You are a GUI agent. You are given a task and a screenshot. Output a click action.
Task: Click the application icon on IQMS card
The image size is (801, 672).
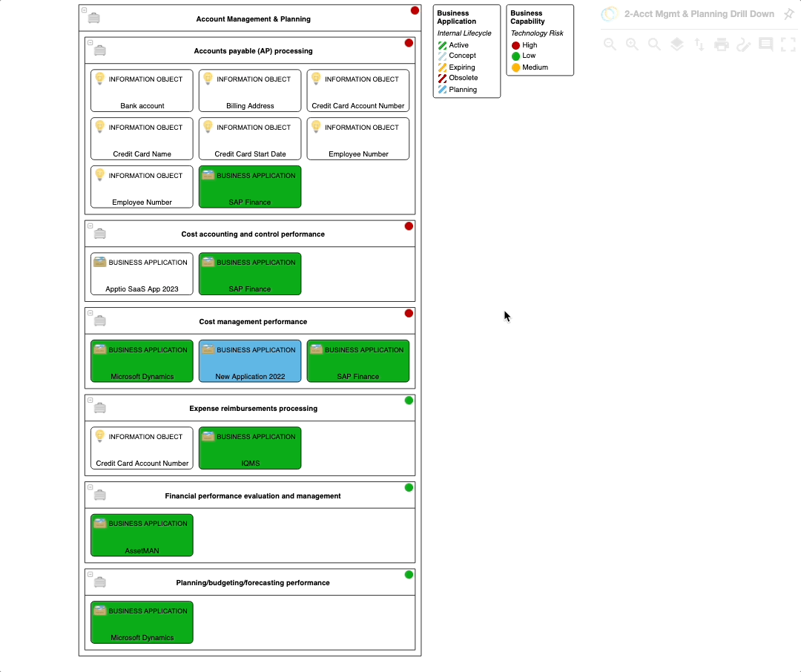click(208, 436)
